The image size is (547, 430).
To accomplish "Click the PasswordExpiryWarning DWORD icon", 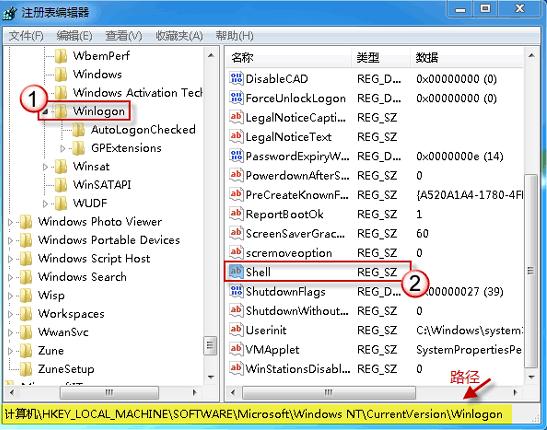I will 236,156.
